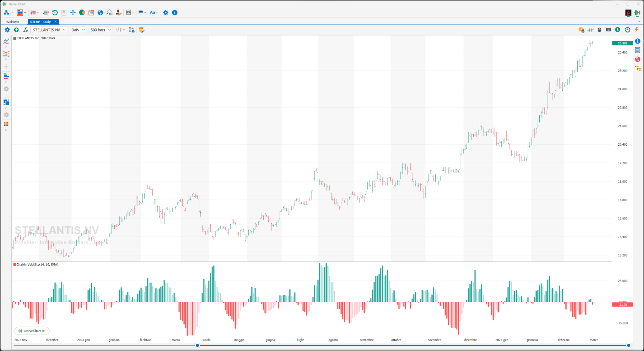
Task: Open the Daily timeframe dropdown
Action: pos(78,30)
